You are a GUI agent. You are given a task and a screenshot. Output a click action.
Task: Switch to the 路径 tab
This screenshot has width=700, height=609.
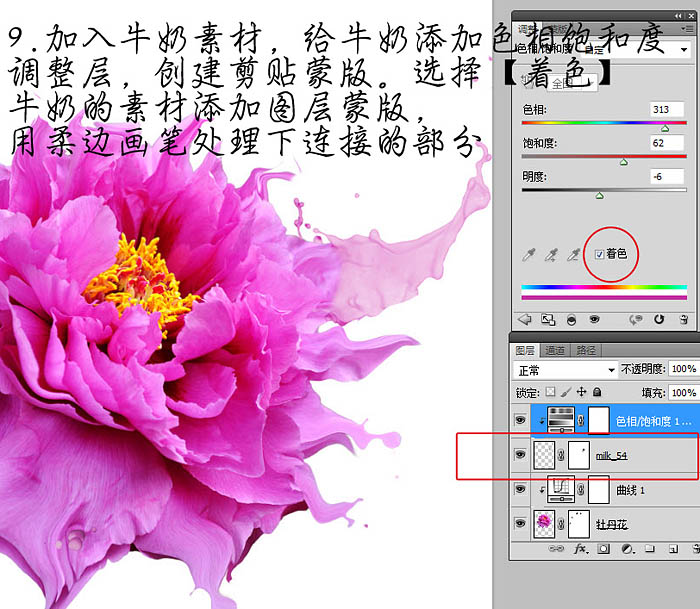coord(586,350)
